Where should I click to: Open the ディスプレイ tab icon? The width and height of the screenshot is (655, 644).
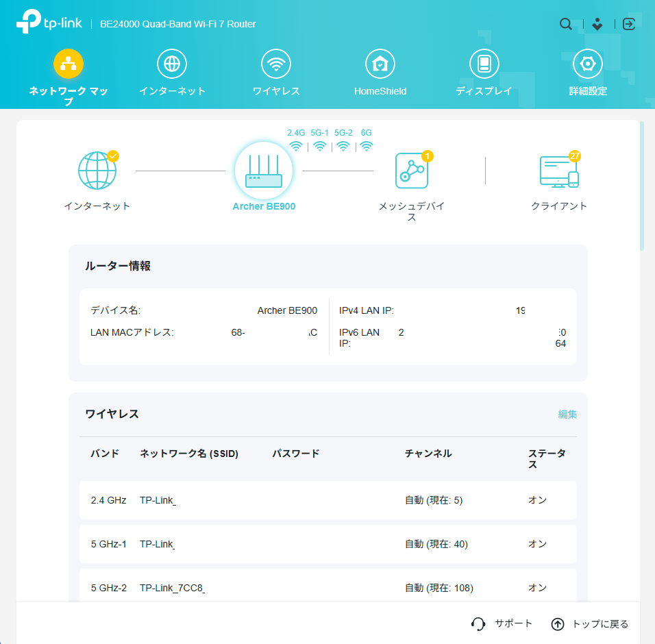coord(484,64)
